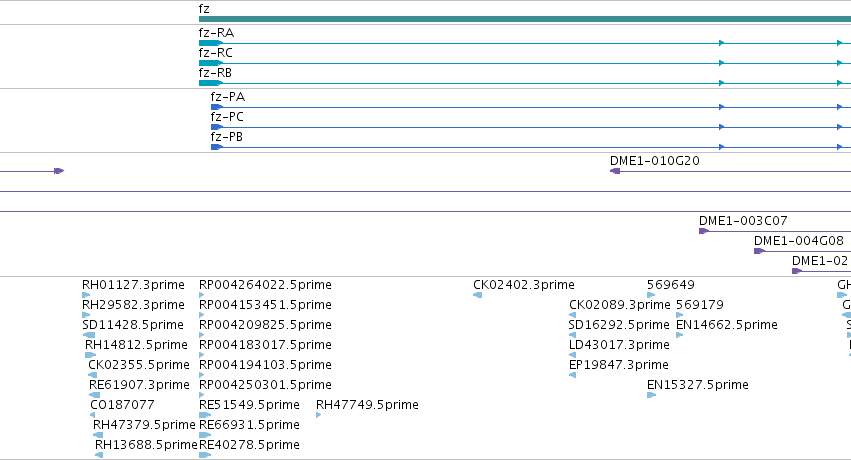Open the fz-PB protein feature
851x460 pixels.
(x=531, y=147)
